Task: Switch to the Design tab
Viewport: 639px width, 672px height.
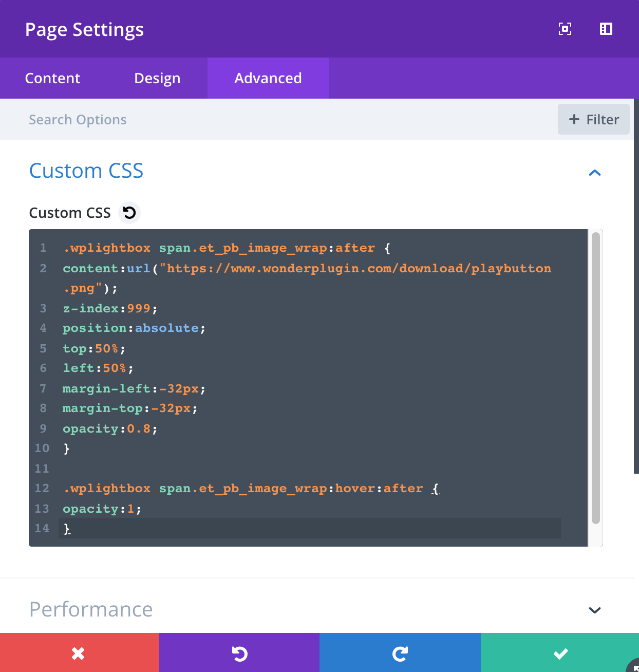Action: (157, 78)
